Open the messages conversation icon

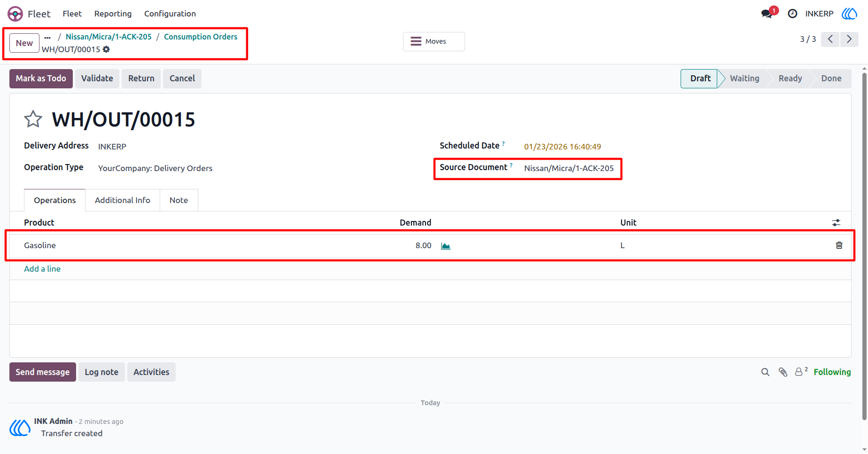pos(767,14)
